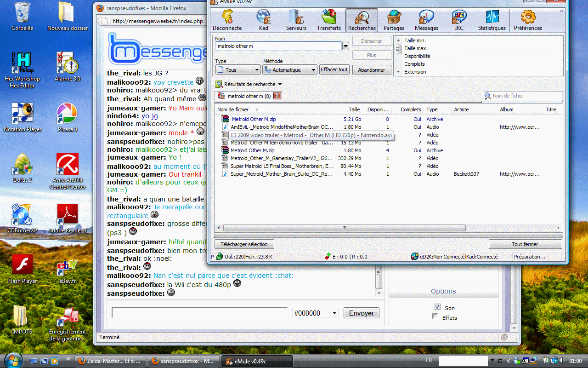Select the Alarme 3.0 desktop shortcut
Image resolution: width=588 pixels, height=368 pixels.
coord(68,67)
